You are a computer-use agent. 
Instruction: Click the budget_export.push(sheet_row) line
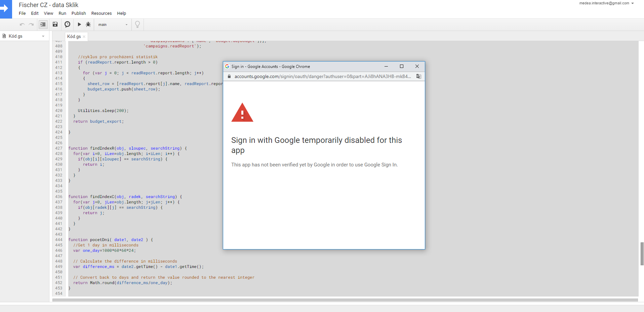(124, 89)
